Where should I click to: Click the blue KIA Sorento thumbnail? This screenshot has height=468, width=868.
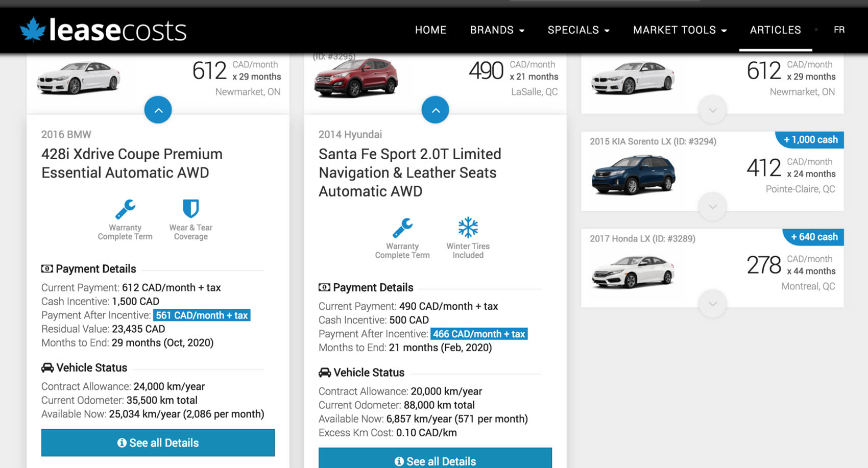click(x=633, y=175)
